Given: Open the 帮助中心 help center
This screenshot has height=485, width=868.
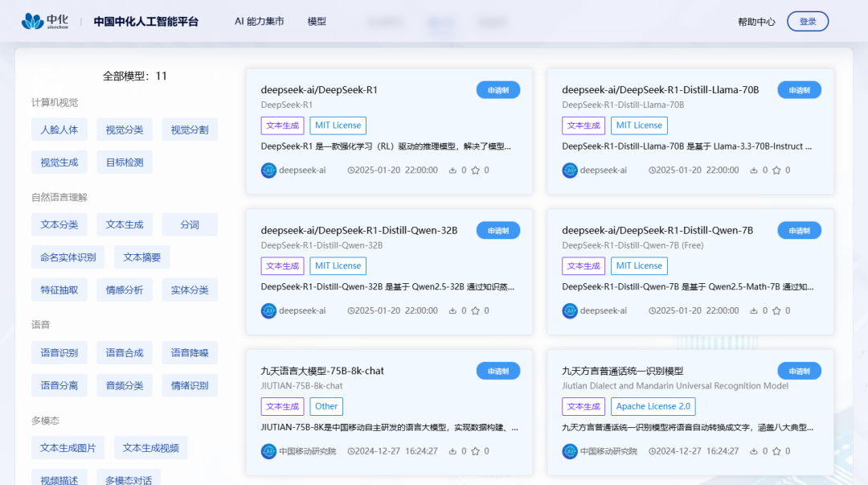Looking at the screenshot, I should click(756, 21).
